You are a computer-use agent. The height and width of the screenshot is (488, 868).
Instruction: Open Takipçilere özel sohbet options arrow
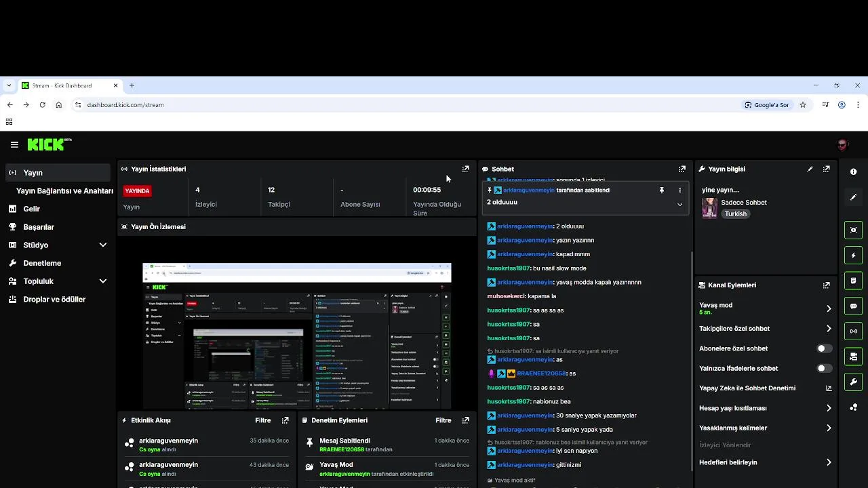pyautogui.click(x=829, y=329)
